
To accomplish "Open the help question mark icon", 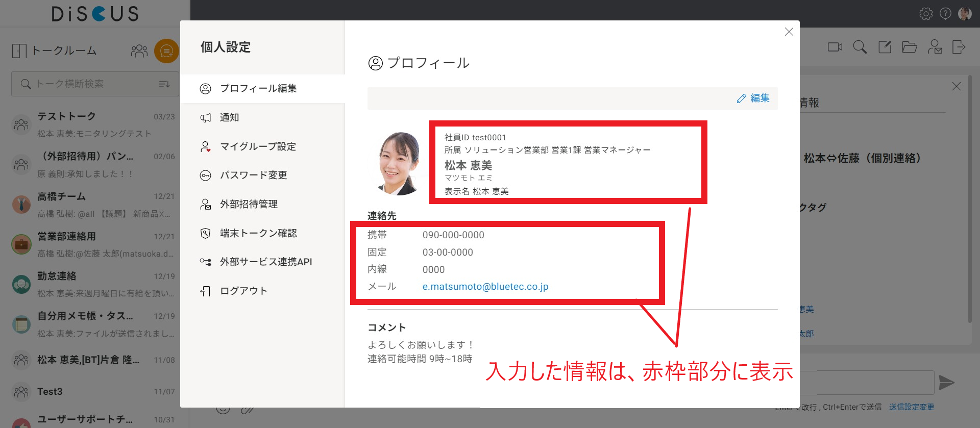I will 945,14.
